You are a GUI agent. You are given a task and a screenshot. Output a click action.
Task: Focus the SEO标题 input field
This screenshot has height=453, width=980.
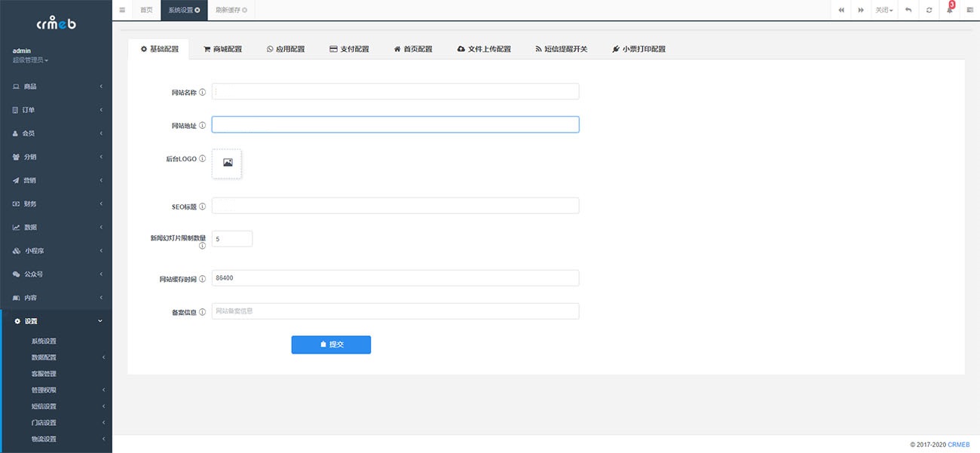(x=395, y=206)
